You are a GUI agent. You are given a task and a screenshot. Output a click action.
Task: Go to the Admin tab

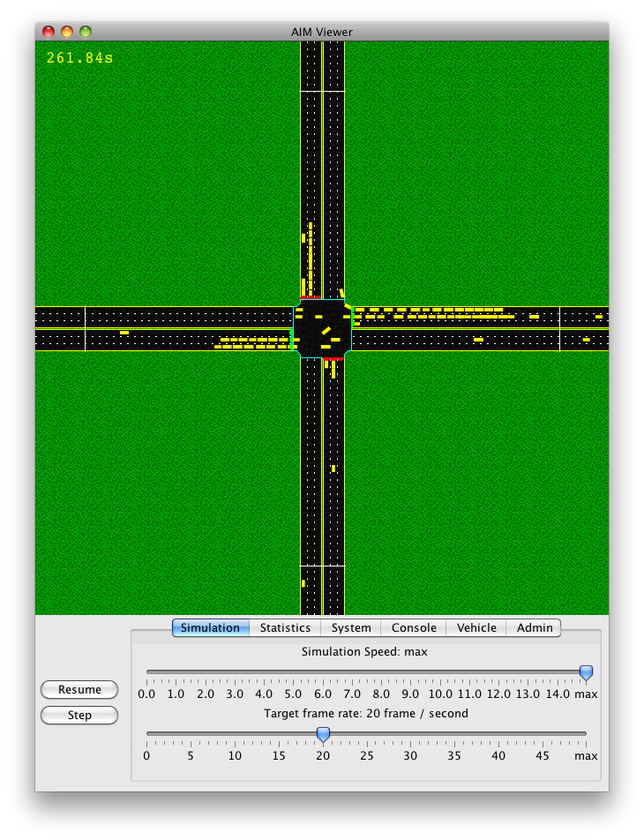[535, 628]
